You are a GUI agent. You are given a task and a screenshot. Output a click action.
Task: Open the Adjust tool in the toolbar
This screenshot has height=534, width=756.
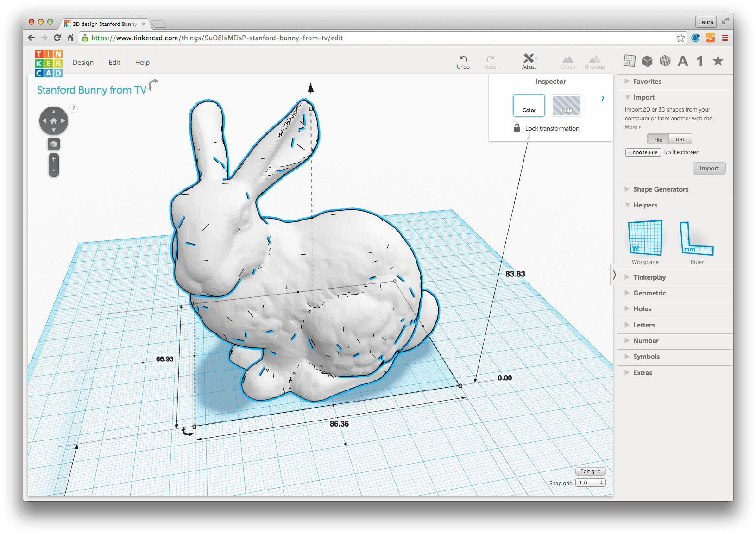pos(529,62)
